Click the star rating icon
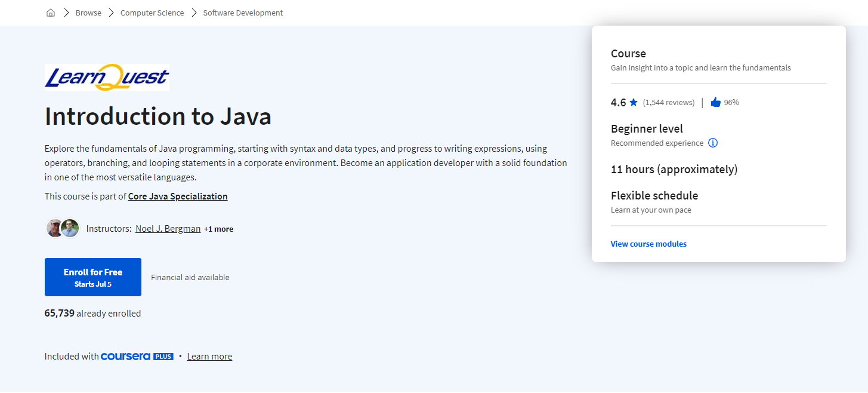 634,102
